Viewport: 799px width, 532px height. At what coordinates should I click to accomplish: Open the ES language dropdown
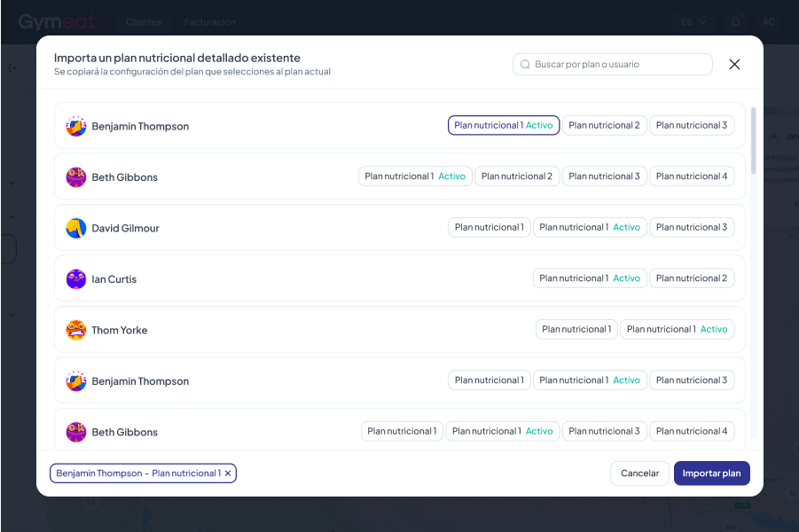(x=693, y=21)
